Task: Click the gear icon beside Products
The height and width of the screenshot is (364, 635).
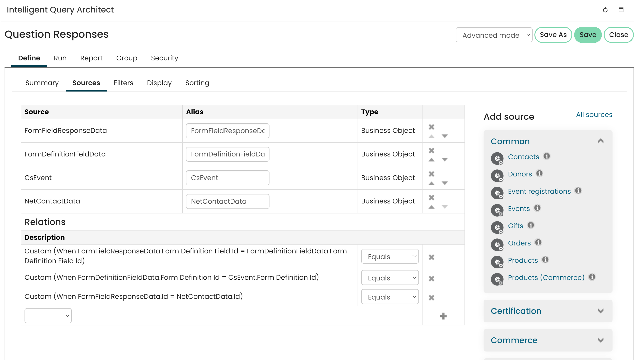Action: [497, 262]
